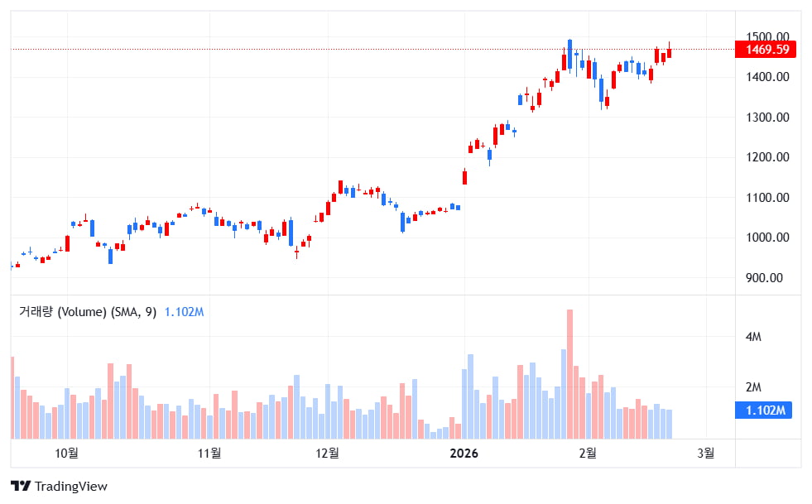Viewport: 812px width, 504px height.
Task: Click the 1.102M value in volume legend
Action: click(x=184, y=312)
